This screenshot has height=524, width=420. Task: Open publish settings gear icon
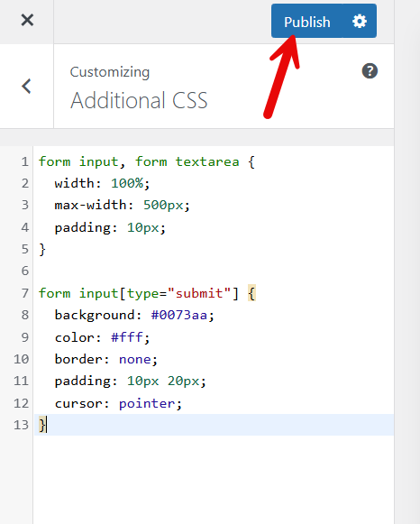360,21
